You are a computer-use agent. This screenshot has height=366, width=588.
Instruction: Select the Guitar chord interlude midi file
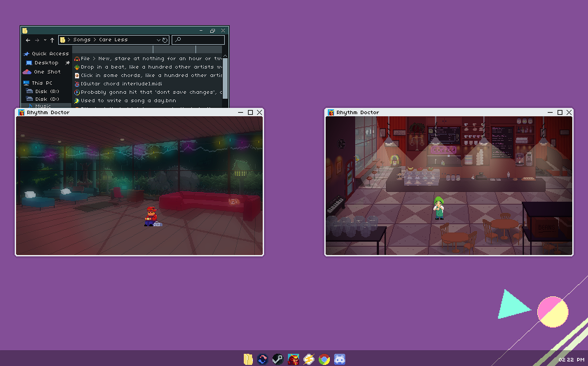click(x=121, y=84)
